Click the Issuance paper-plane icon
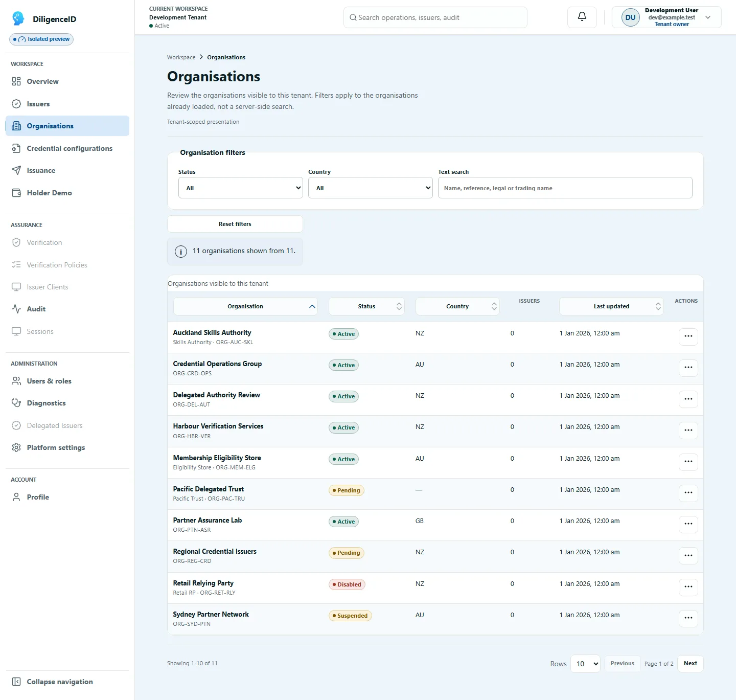This screenshot has width=736, height=700. (x=16, y=170)
